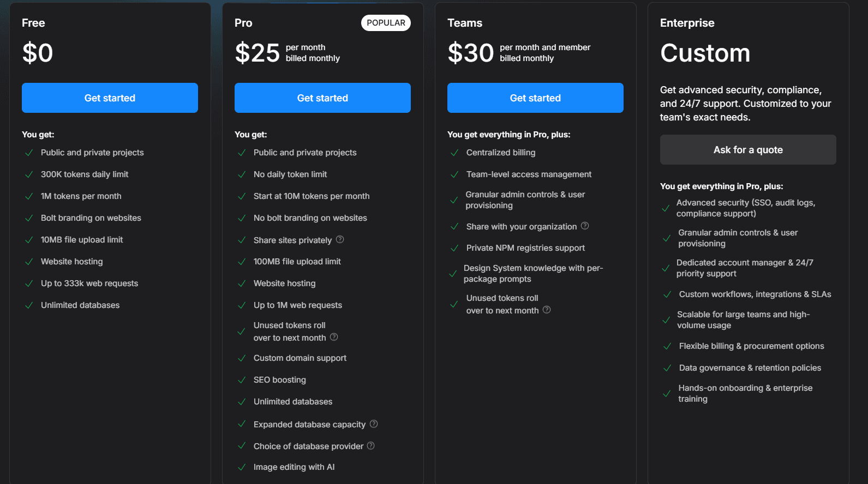Click the checkmark next to SEO boosting
Screen dimensions: 868x484
[242, 379]
